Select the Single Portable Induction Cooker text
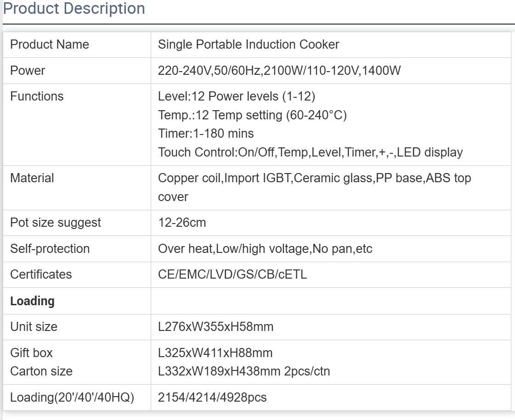The width and height of the screenshot is (515, 420). pyautogui.click(x=249, y=45)
